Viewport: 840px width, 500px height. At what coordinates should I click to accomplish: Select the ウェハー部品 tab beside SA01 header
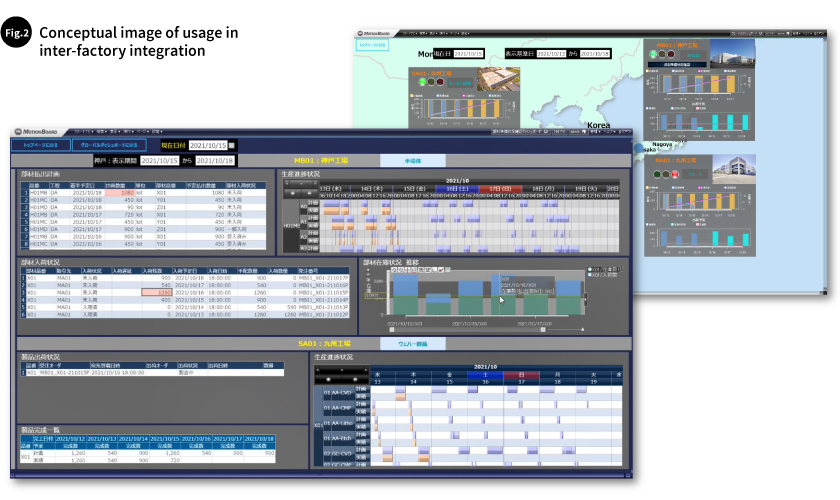point(412,344)
